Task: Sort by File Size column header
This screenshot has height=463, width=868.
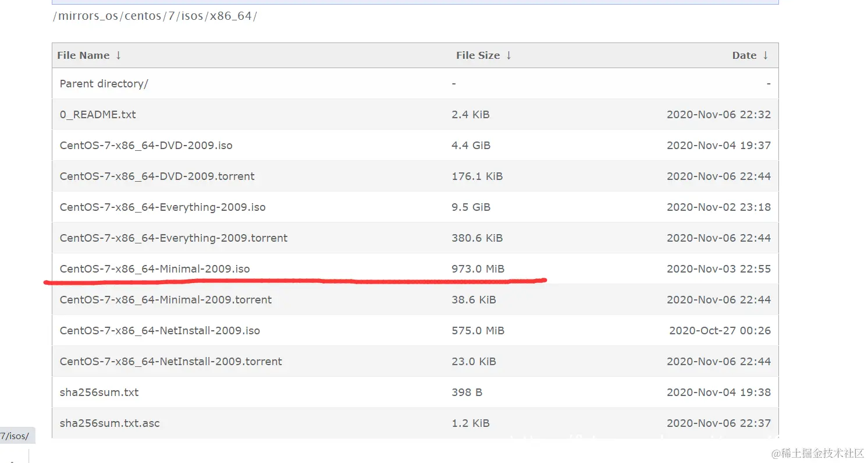Action: pyautogui.click(x=484, y=55)
